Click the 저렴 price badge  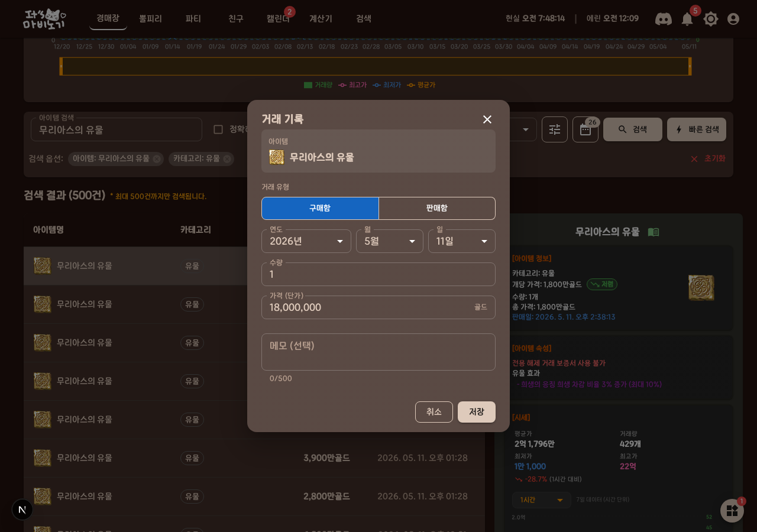pyautogui.click(x=602, y=284)
